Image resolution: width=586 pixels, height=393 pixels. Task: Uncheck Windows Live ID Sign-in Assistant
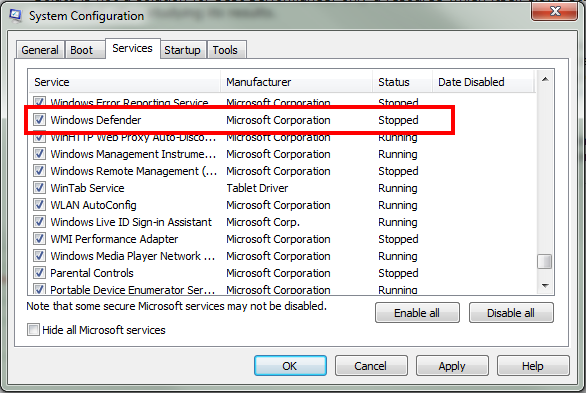tap(39, 222)
